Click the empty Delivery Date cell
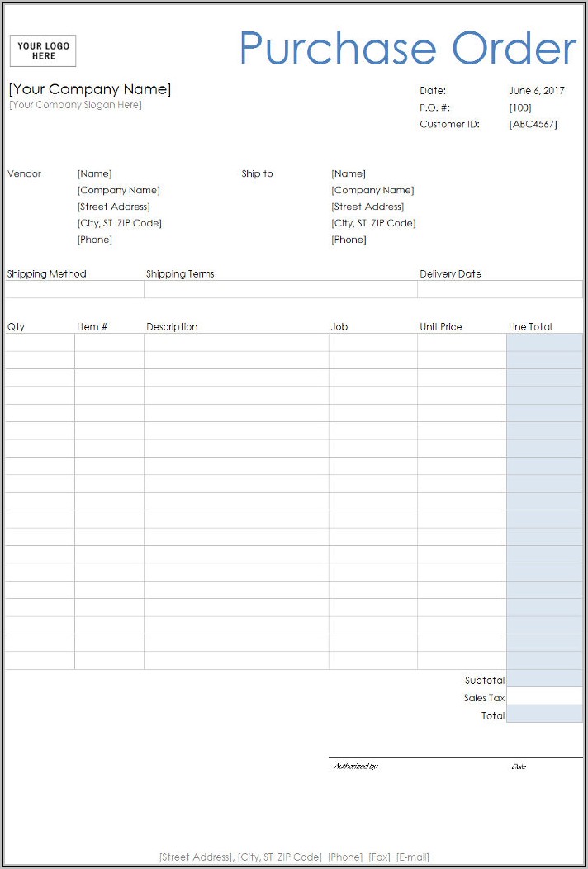588x869 pixels. click(500, 289)
